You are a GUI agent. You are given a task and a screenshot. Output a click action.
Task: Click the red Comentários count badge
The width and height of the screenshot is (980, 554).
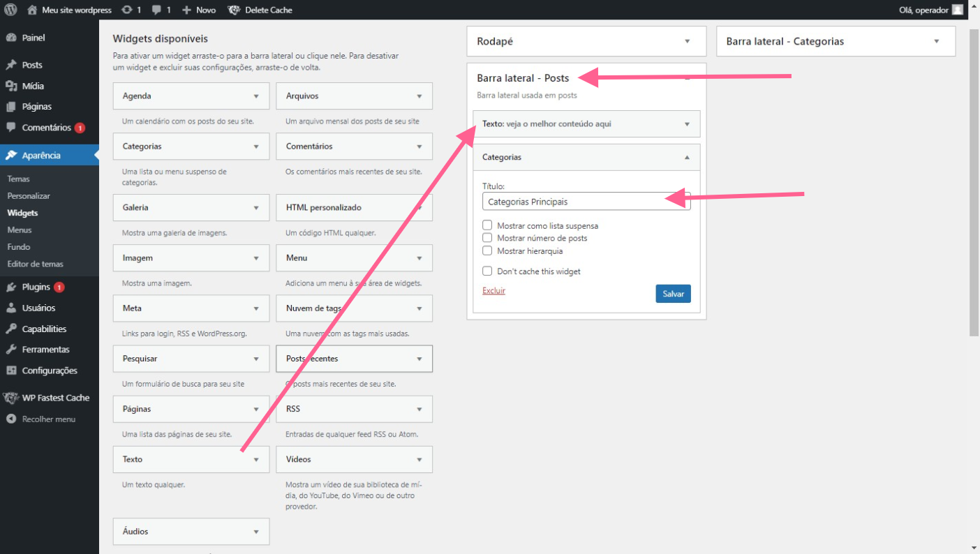tap(80, 128)
